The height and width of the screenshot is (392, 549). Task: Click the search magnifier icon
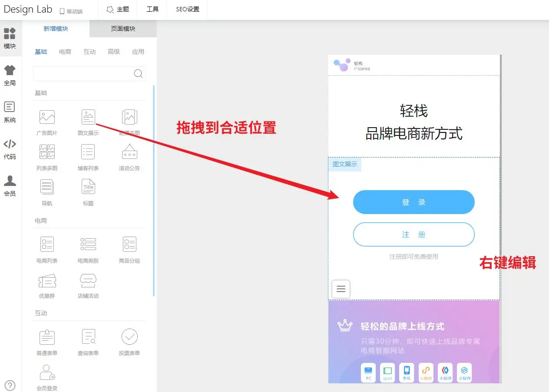point(138,73)
